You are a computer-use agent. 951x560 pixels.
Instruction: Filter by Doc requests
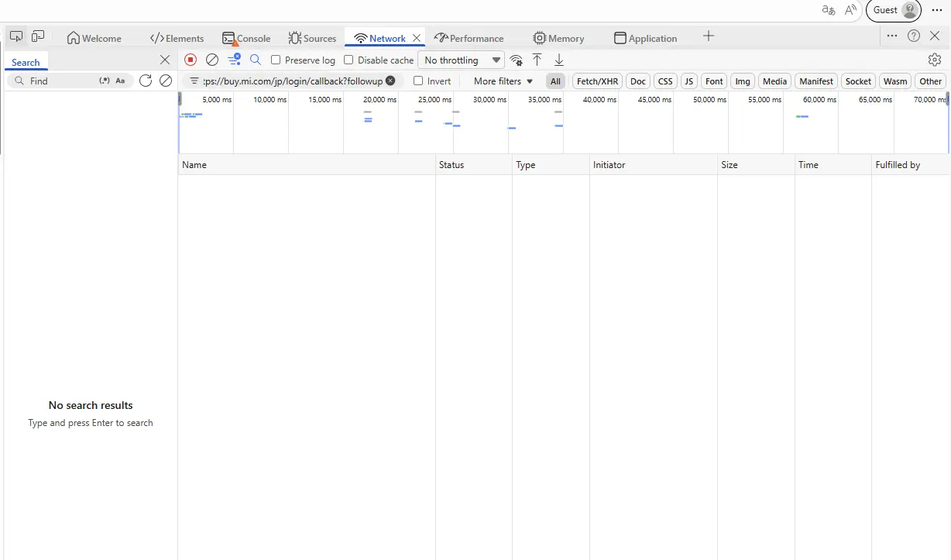(638, 81)
